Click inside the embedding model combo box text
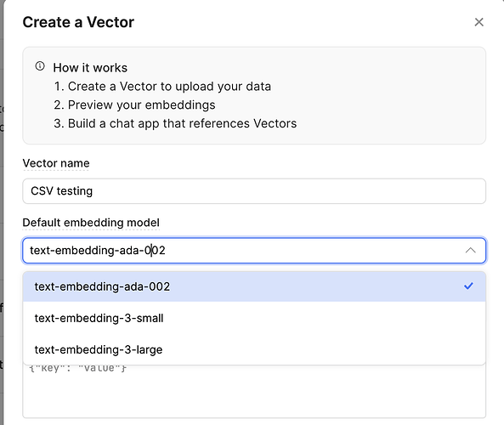504x425 pixels. click(x=98, y=250)
